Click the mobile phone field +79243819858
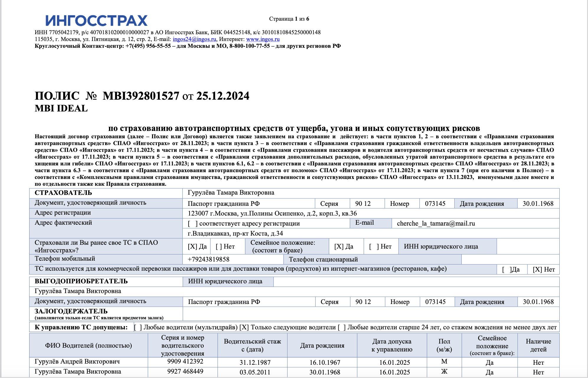This screenshot has height=378, width=588. [208, 259]
